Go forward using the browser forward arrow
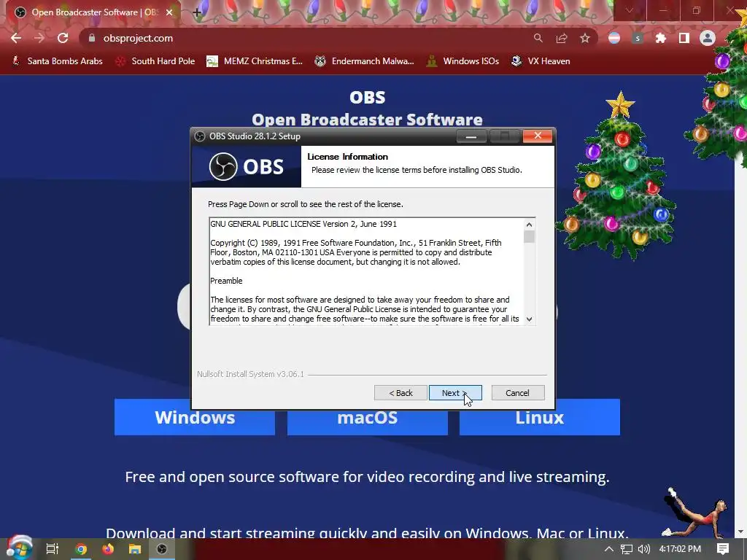The height and width of the screenshot is (560, 747). pyautogui.click(x=39, y=38)
